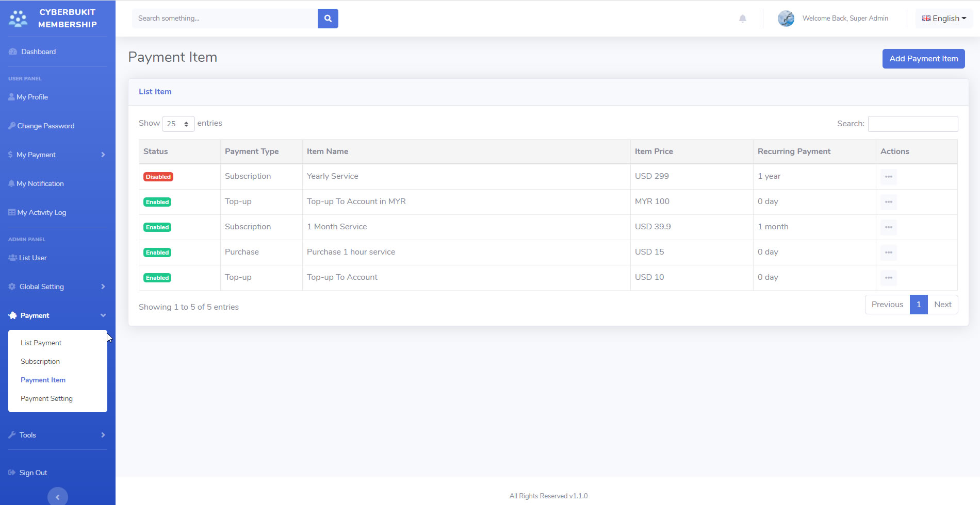Collapse the Payment sidebar section
This screenshot has height=505, width=980.
[57, 315]
